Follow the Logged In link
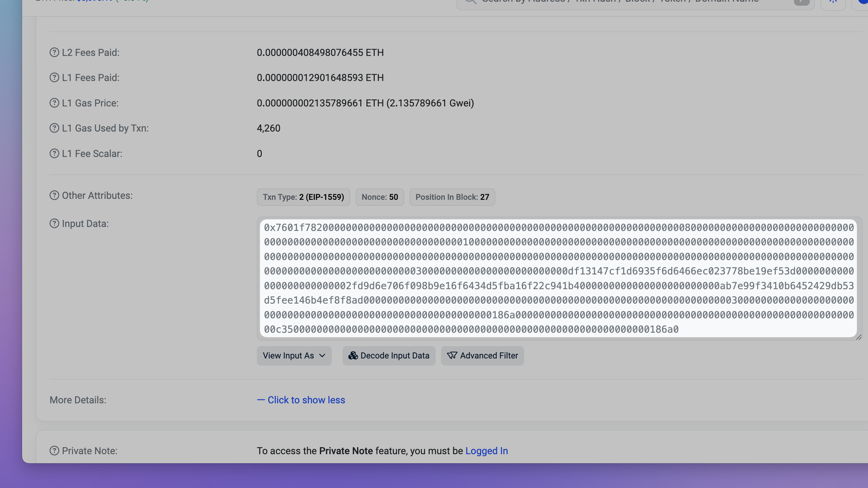 [x=486, y=451]
